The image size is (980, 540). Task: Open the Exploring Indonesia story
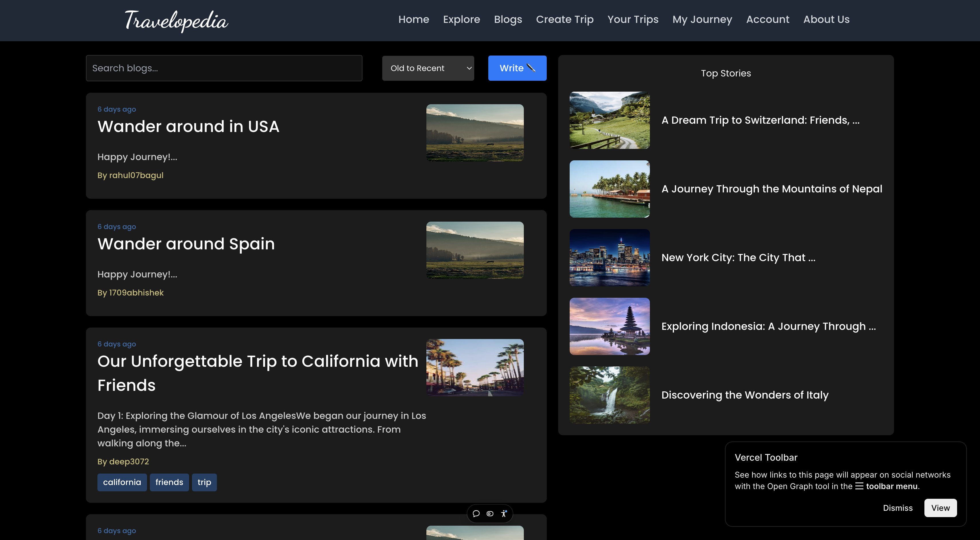[769, 326]
